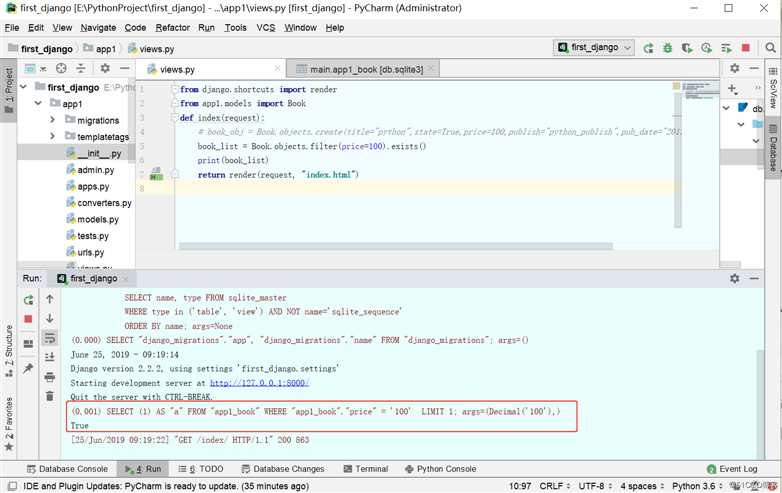782x493 pixels.
Task: Collapse all in Project panel toolbar
Action: (81, 68)
